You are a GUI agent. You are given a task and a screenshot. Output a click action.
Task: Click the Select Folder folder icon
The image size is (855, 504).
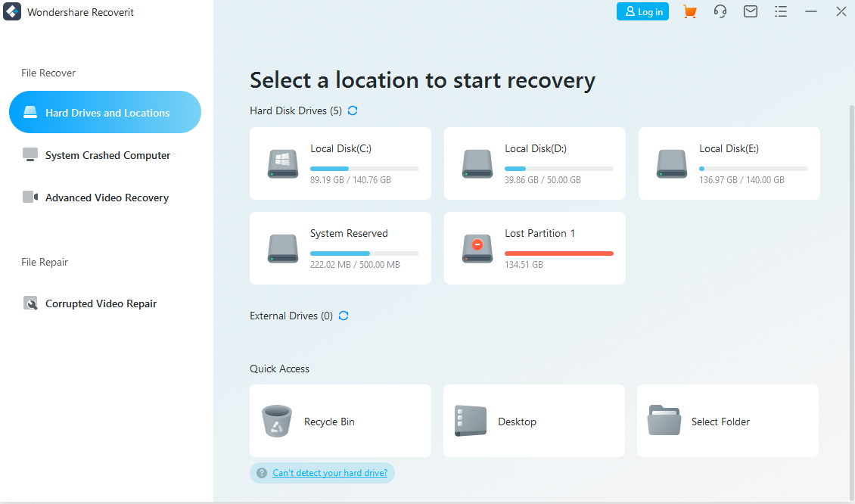664,421
